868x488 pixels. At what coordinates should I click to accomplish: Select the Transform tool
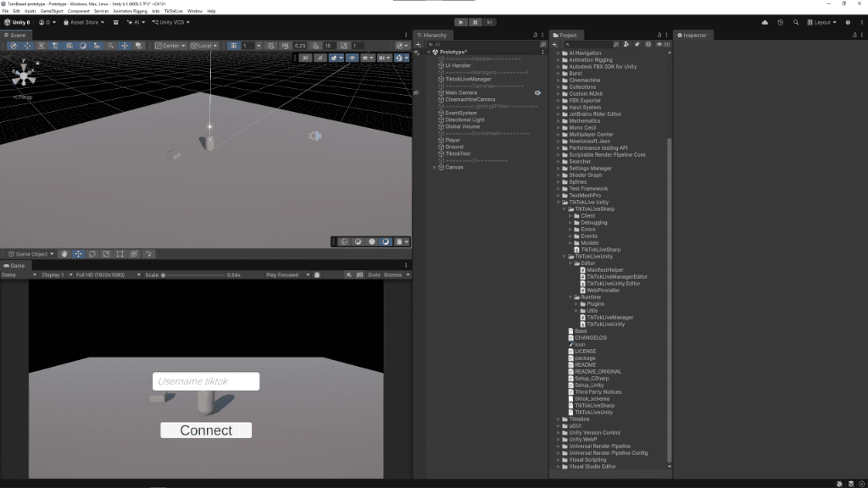[x=133, y=254]
